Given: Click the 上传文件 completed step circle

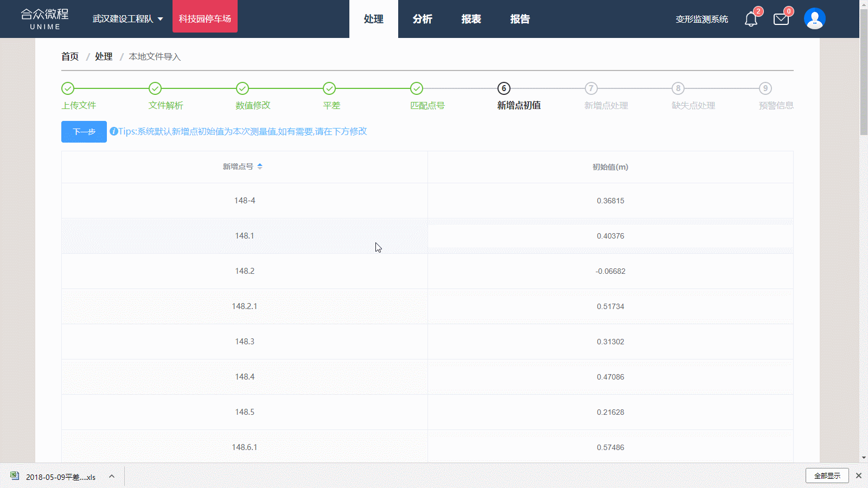Looking at the screenshot, I should [68, 88].
